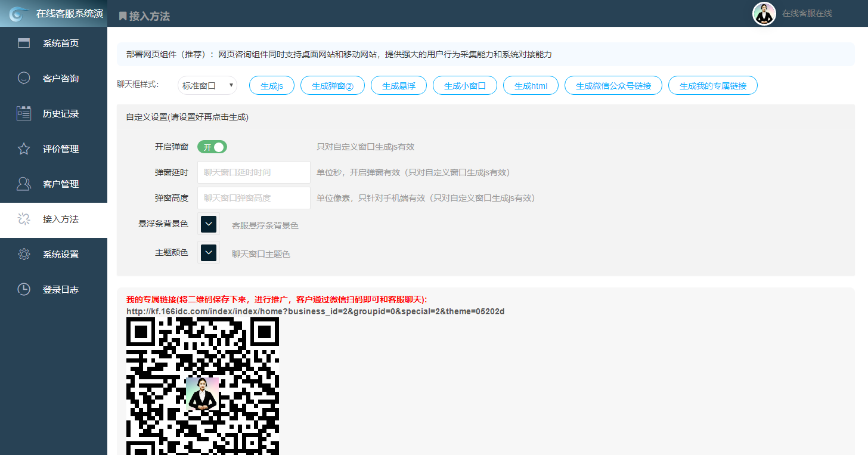
Task: Expand the 悬浮条背景色 color picker
Action: coord(209,224)
